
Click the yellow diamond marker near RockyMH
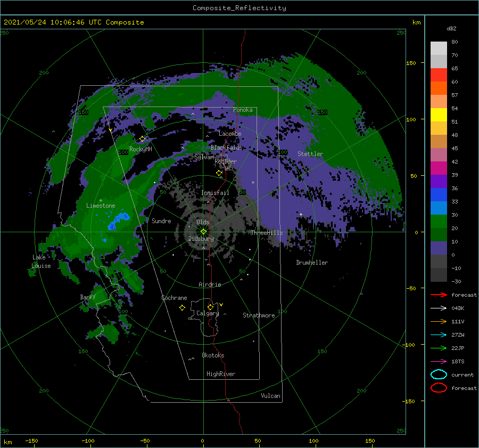(142, 139)
